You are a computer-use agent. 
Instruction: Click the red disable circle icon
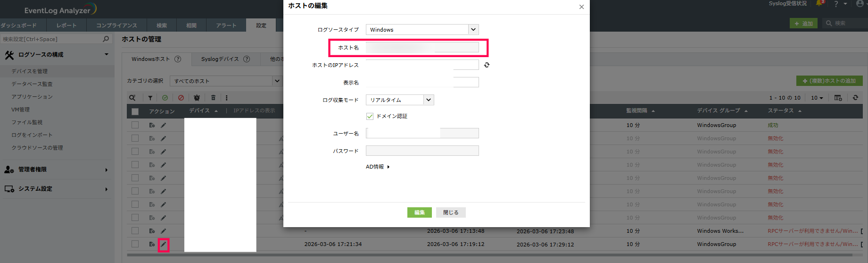[x=181, y=98]
